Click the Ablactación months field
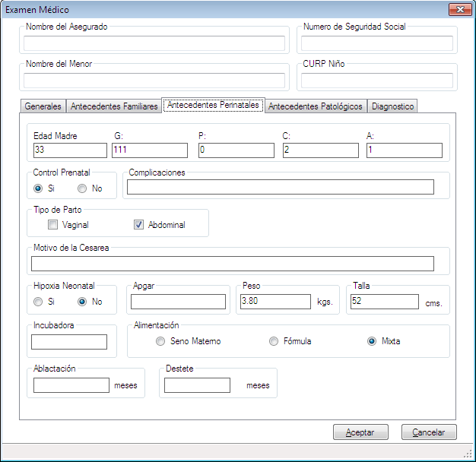 pos(71,385)
